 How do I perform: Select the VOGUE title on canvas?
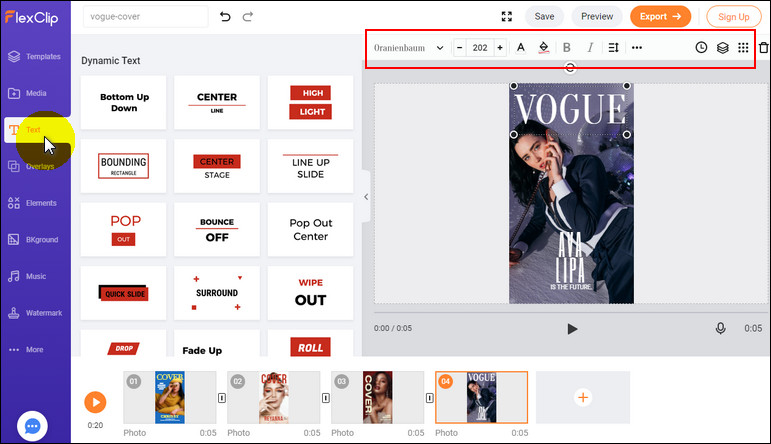point(570,110)
